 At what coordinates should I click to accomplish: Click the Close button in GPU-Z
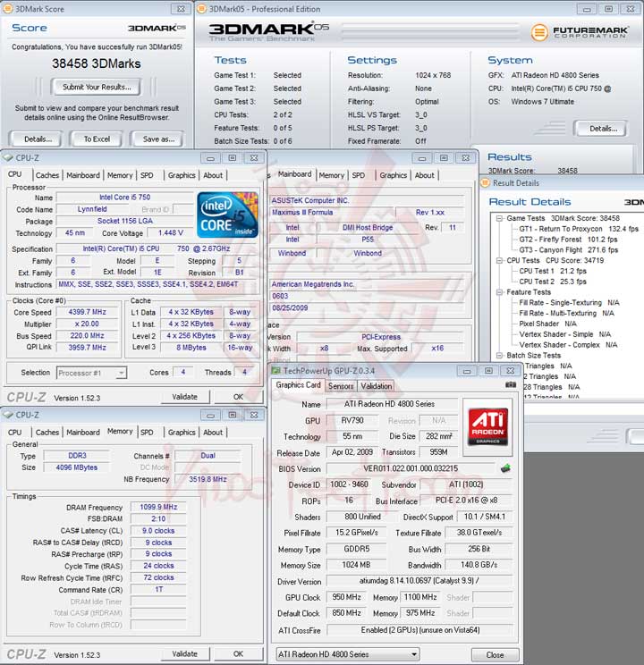(x=495, y=655)
